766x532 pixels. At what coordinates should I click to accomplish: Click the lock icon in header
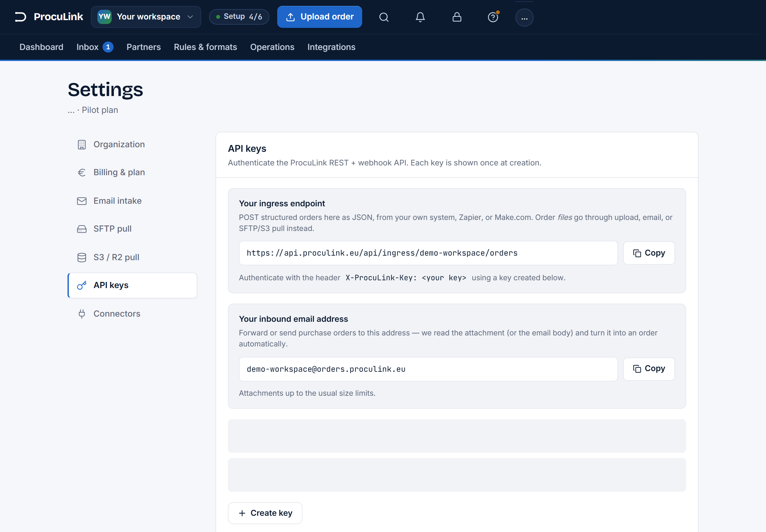tap(457, 17)
